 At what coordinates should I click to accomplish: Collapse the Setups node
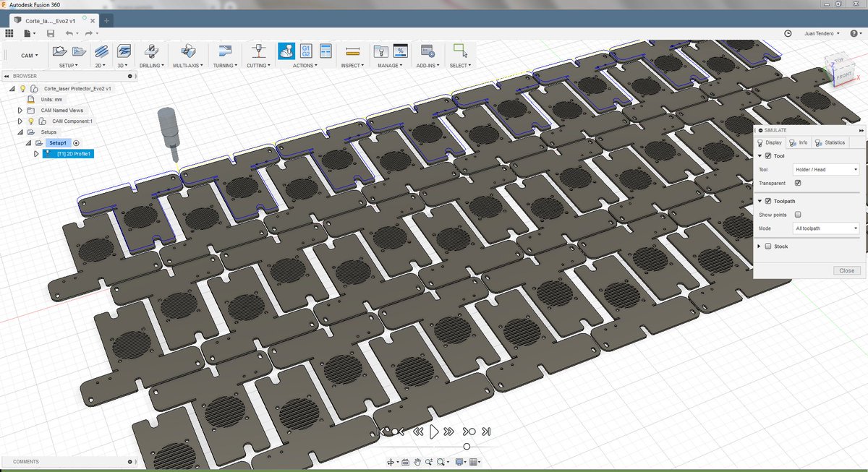(x=20, y=132)
